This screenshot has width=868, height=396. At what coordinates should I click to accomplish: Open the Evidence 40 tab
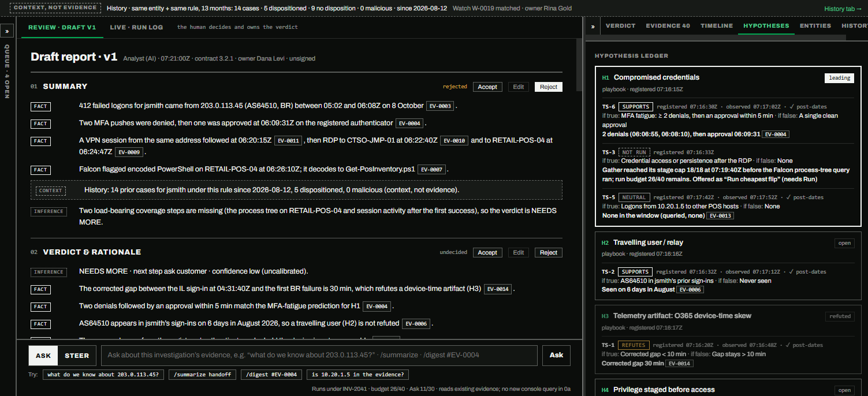pos(668,26)
